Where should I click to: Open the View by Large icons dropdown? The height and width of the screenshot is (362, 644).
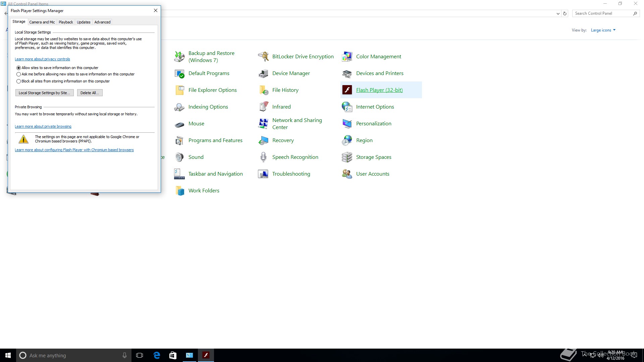tap(603, 30)
